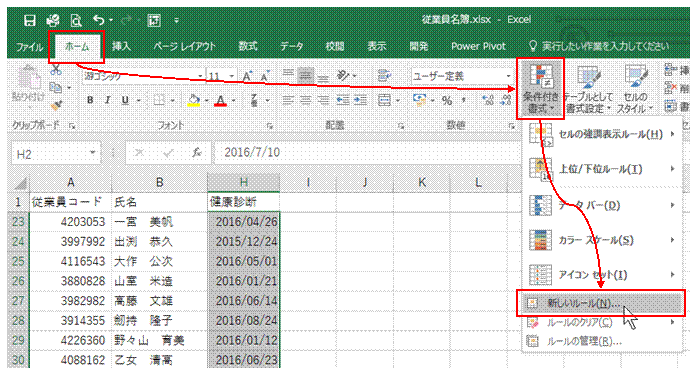Click the Print Preview icon in quick access toolbar

(76, 20)
